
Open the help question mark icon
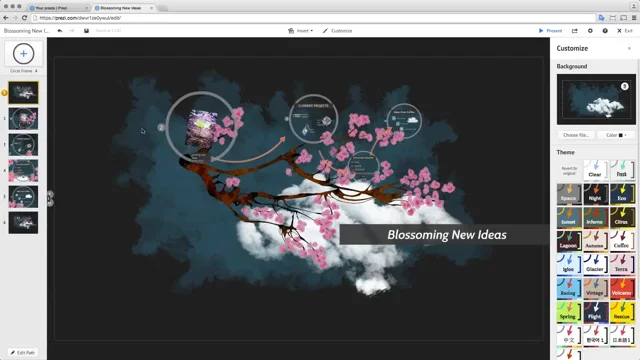605,31
